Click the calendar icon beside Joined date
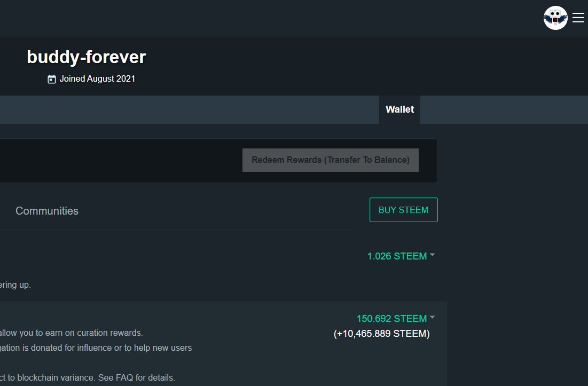588x386 pixels. [52, 79]
